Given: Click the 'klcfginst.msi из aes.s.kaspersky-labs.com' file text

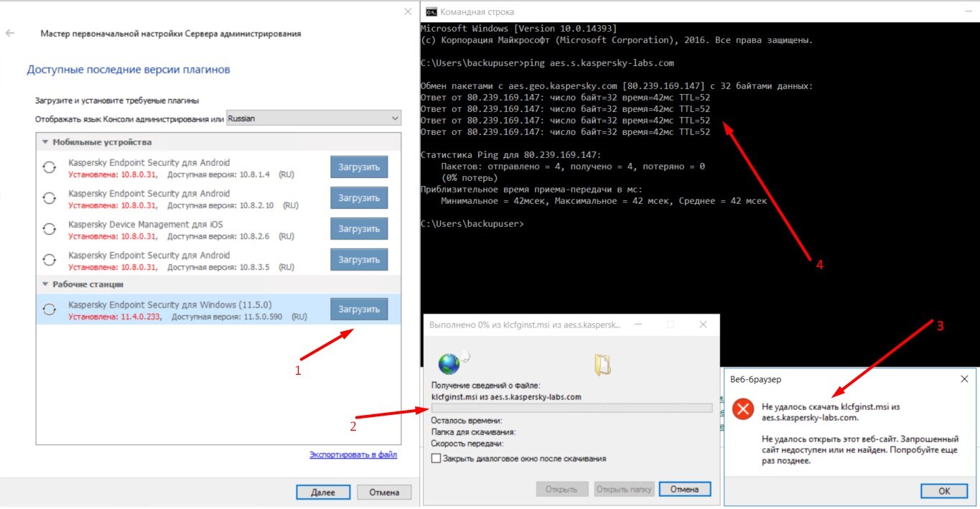Looking at the screenshot, I should point(506,396).
